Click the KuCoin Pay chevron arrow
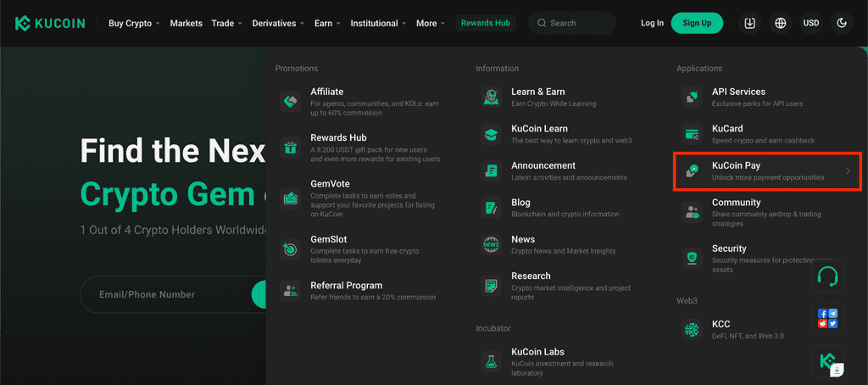Screen dimensions: 868x385 click(848, 171)
